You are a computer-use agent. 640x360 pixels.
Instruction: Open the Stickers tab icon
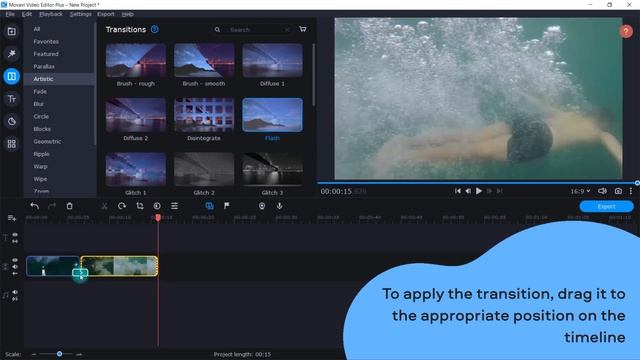pyautogui.click(x=12, y=121)
